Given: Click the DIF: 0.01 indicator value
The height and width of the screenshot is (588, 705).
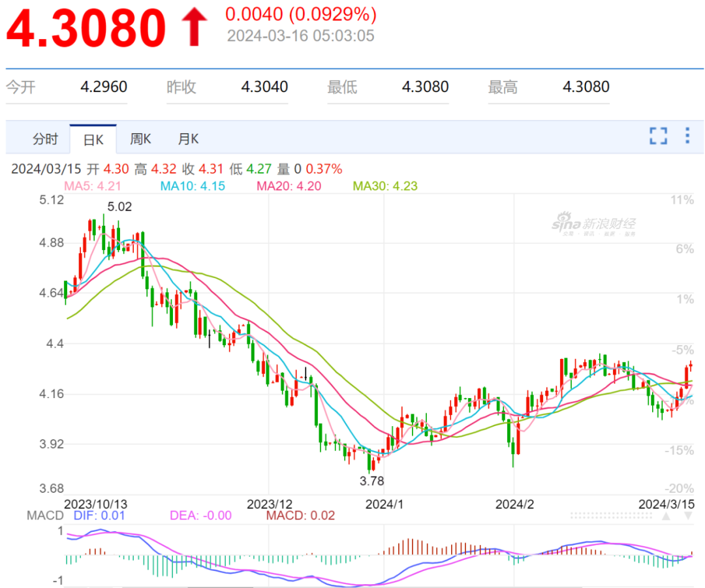Looking at the screenshot, I should pyautogui.click(x=99, y=516).
